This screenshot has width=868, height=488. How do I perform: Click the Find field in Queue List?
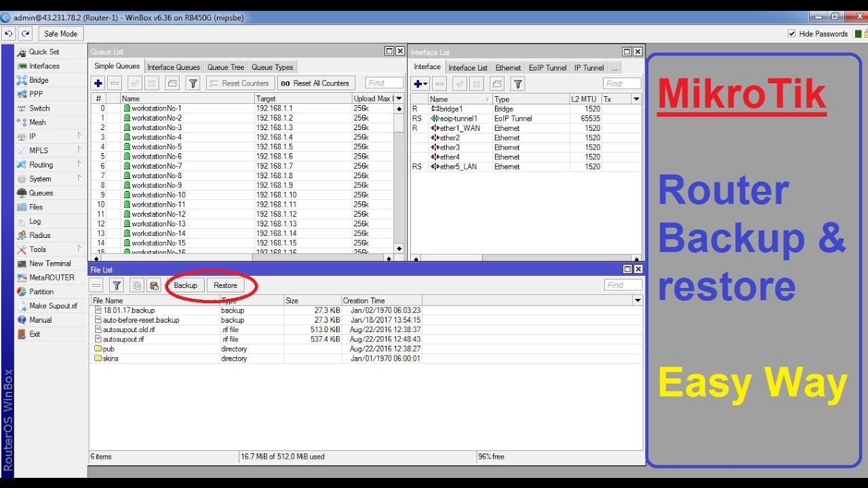[384, 83]
